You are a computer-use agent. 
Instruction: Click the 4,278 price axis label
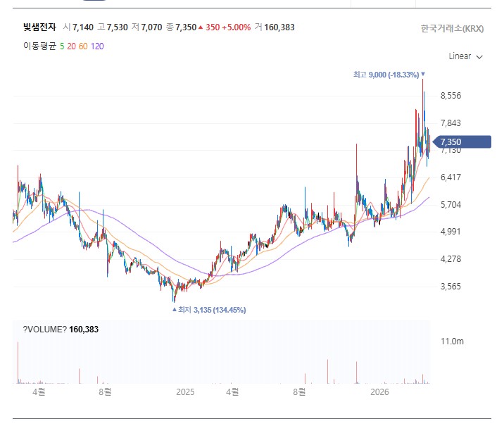point(451,259)
